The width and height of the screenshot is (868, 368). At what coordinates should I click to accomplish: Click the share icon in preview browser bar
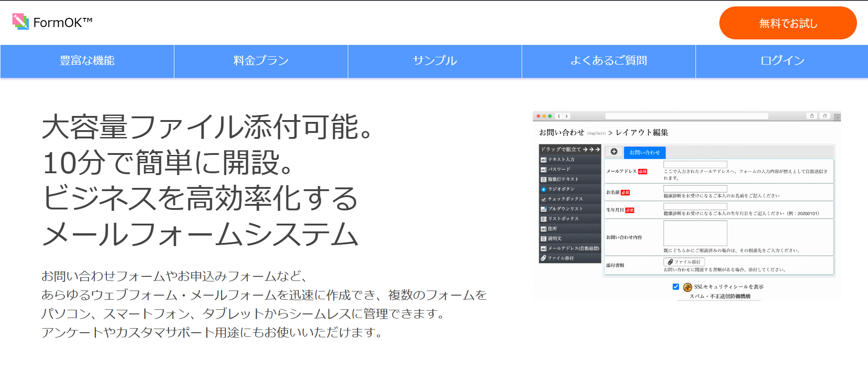coord(812,116)
